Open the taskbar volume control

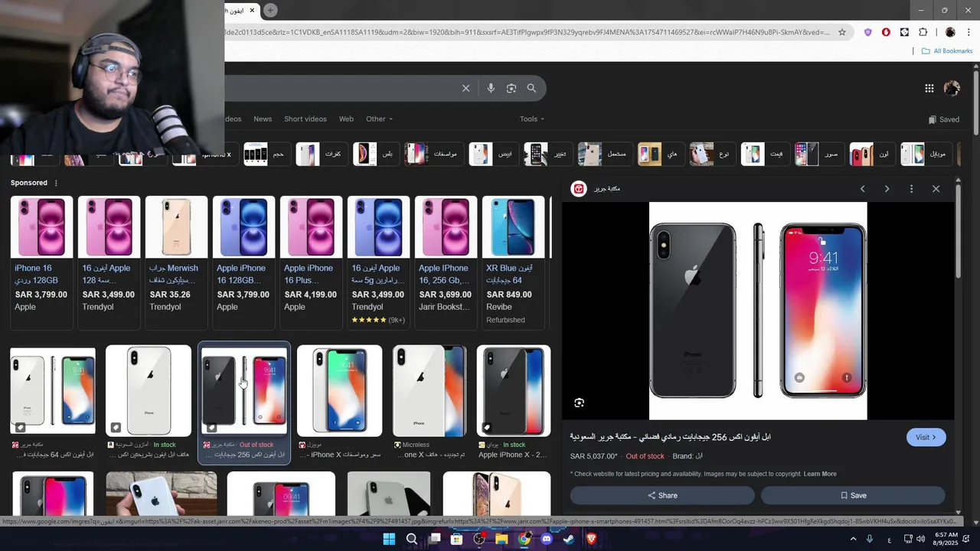(x=920, y=539)
